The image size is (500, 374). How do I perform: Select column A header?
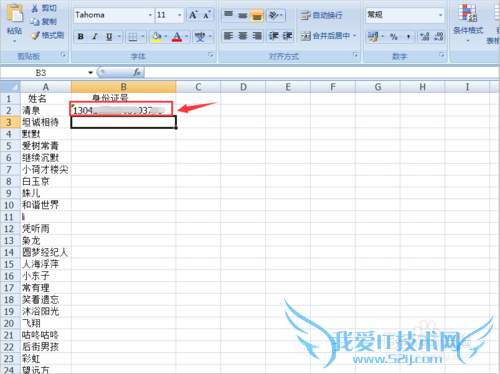pos(46,87)
